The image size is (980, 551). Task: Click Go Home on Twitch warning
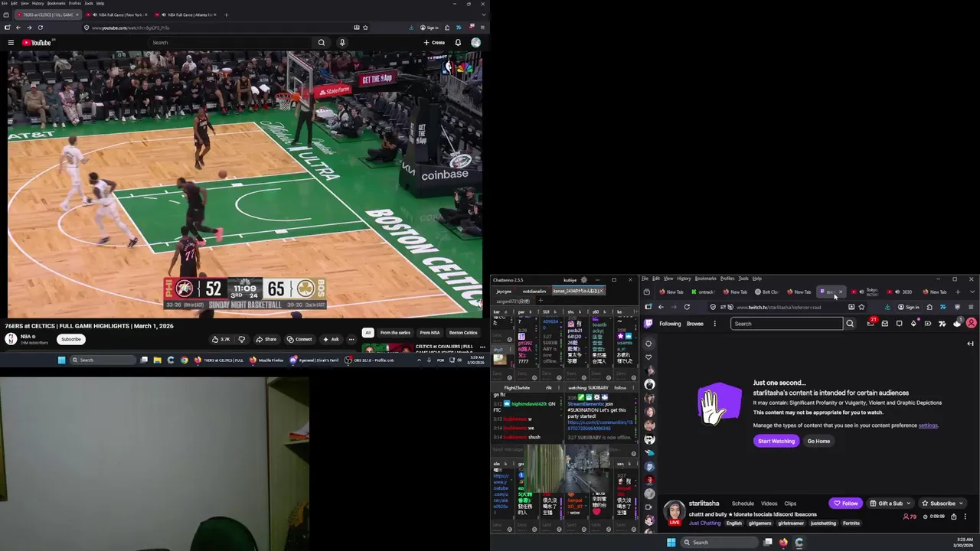pos(818,441)
